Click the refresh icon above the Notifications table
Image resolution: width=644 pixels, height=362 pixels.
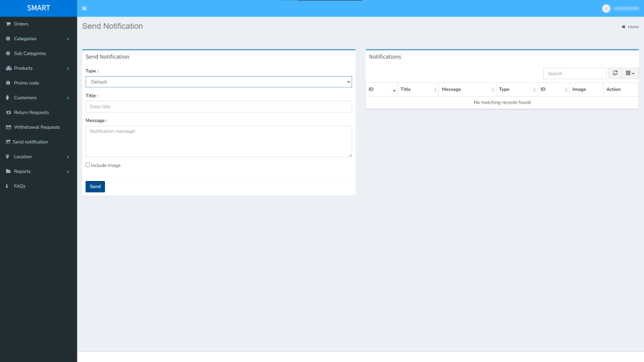tap(615, 73)
